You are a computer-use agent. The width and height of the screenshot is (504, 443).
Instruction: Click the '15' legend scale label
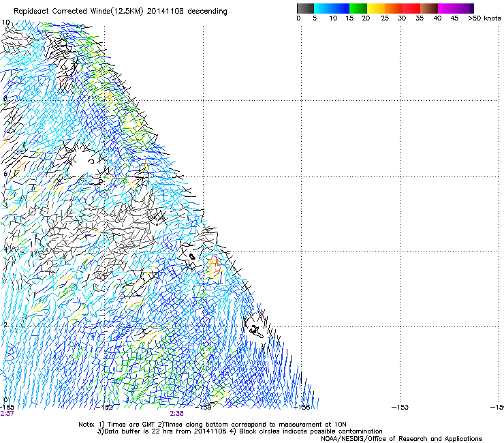click(349, 18)
